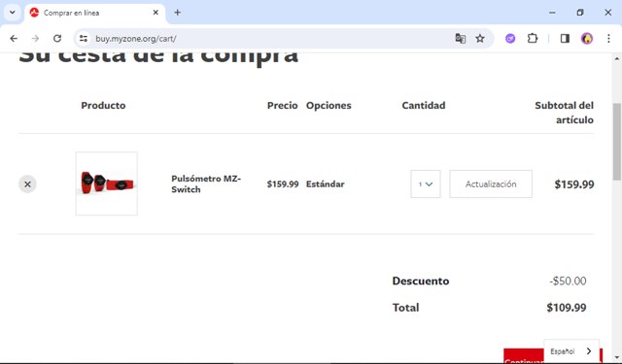Image resolution: width=622 pixels, height=364 pixels.
Task: Expand the quantity dropdown showing 1
Action: tap(426, 183)
